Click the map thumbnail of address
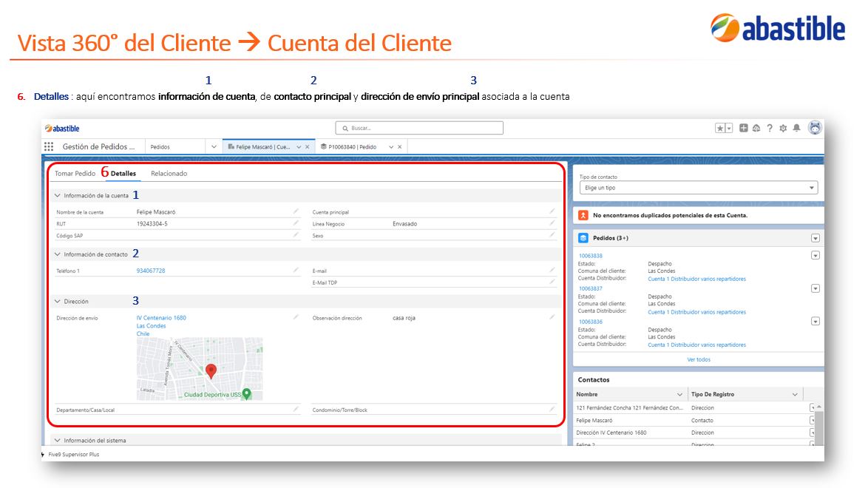 pos(200,369)
